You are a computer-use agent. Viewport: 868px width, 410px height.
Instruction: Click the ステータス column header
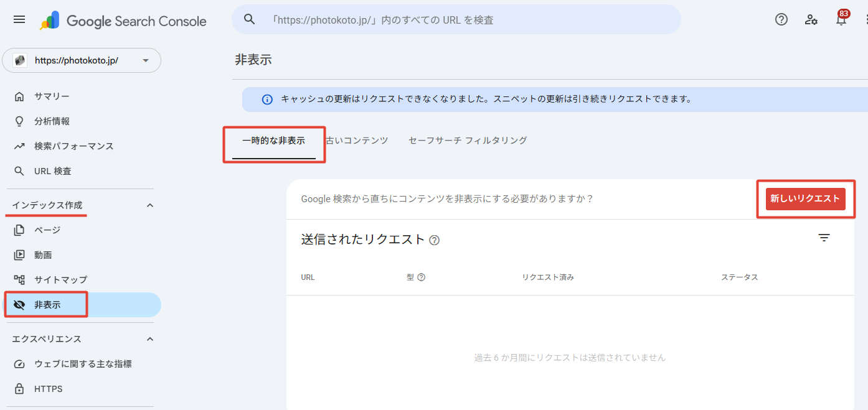click(740, 277)
